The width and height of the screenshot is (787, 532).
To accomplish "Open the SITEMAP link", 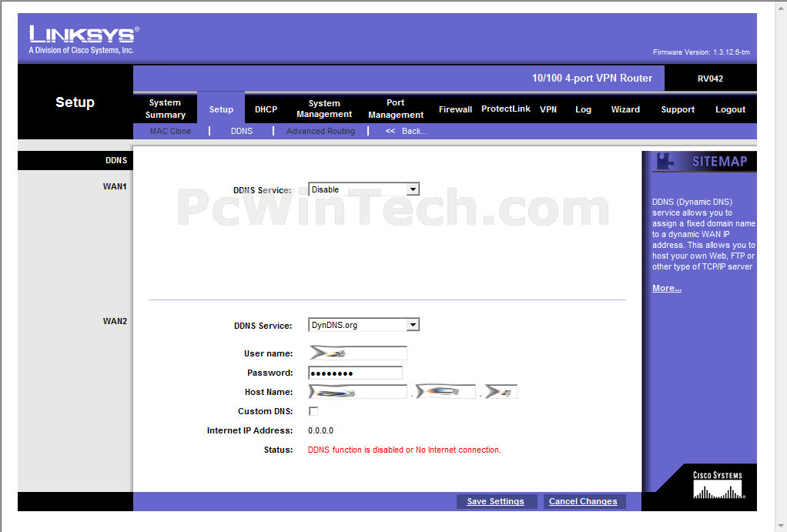I will click(x=719, y=161).
